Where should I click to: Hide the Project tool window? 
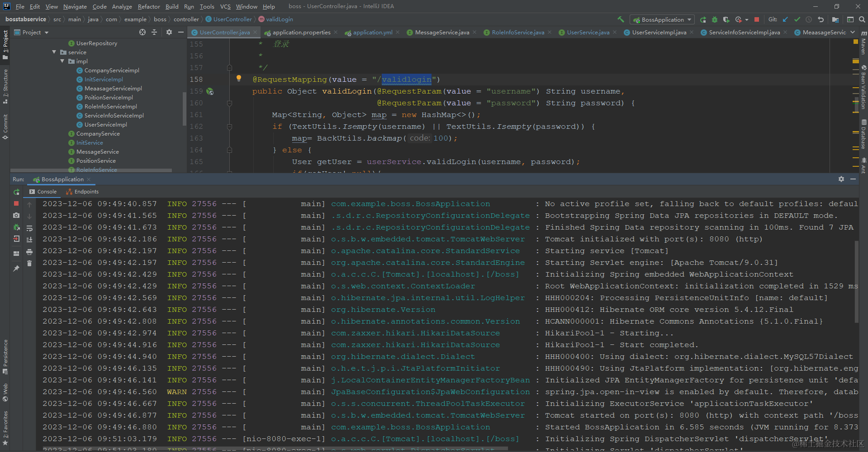click(181, 32)
